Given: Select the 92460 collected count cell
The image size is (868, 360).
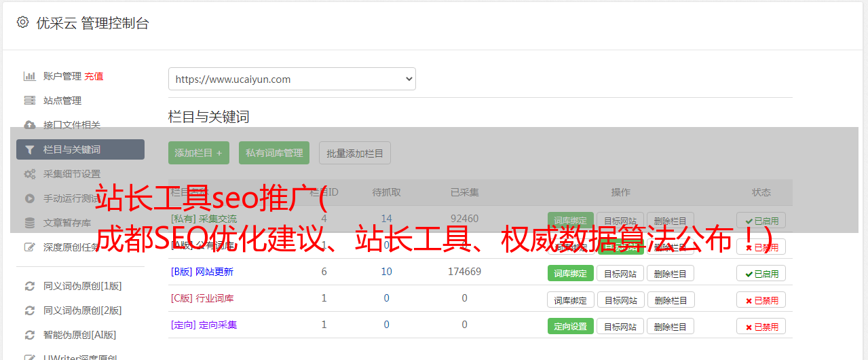Looking at the screenshot, I should 464,219.
